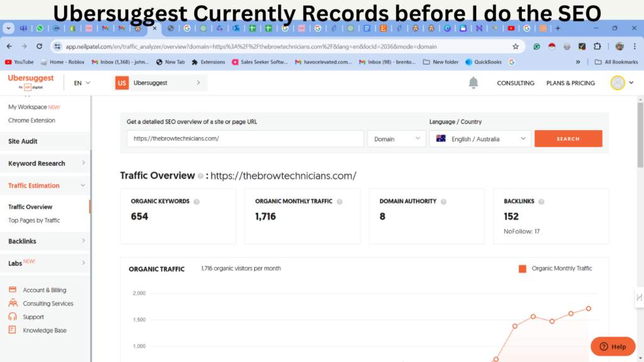Change the English / Australia locale
The width and height of the screenshot is (644, 362).
pos(480,139)
